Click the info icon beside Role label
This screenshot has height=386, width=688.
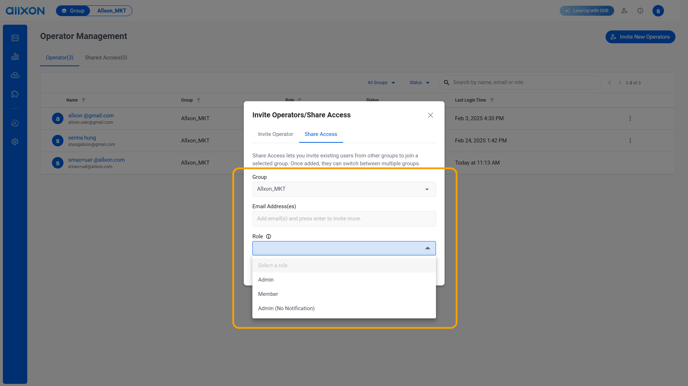(x=269, y=236)
